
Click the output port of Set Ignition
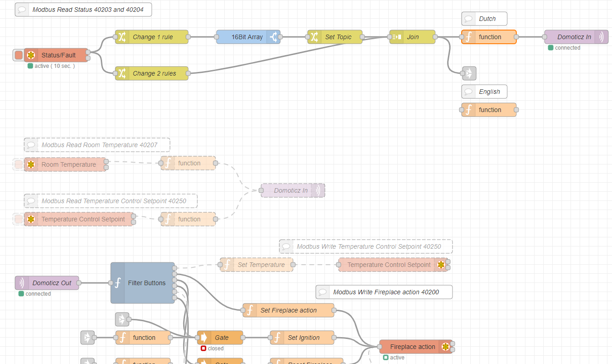334,338
